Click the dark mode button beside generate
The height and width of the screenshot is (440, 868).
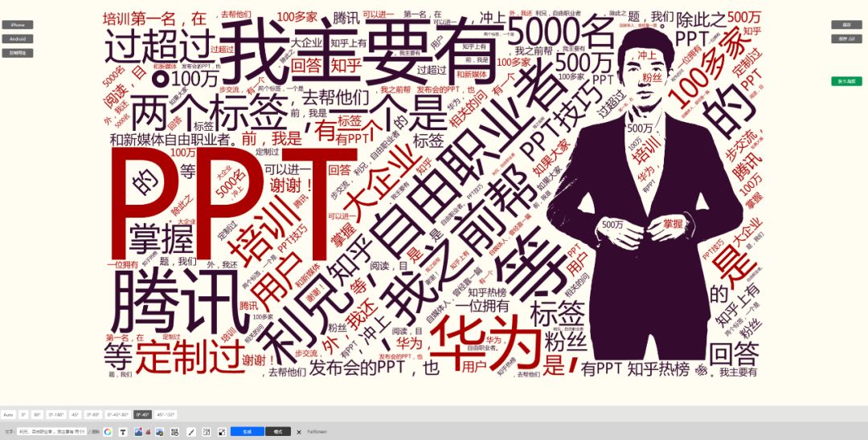coord(278,432)
